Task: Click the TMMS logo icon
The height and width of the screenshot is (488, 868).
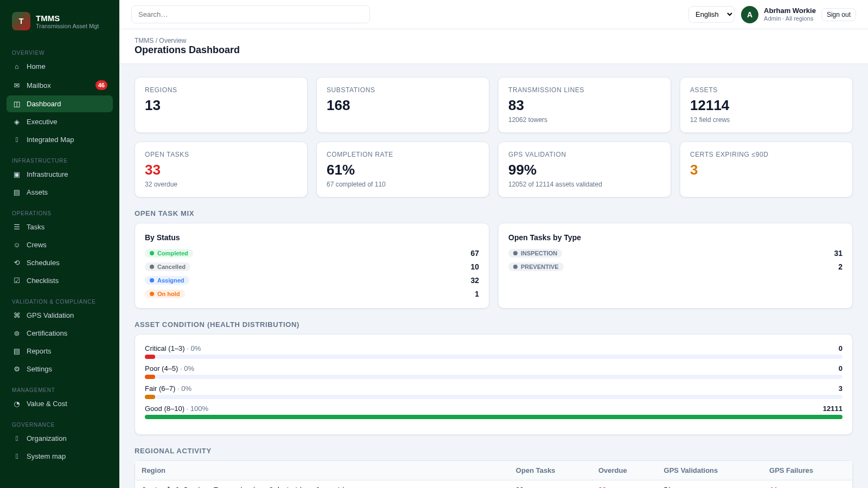Action: (x=21, y=21)
